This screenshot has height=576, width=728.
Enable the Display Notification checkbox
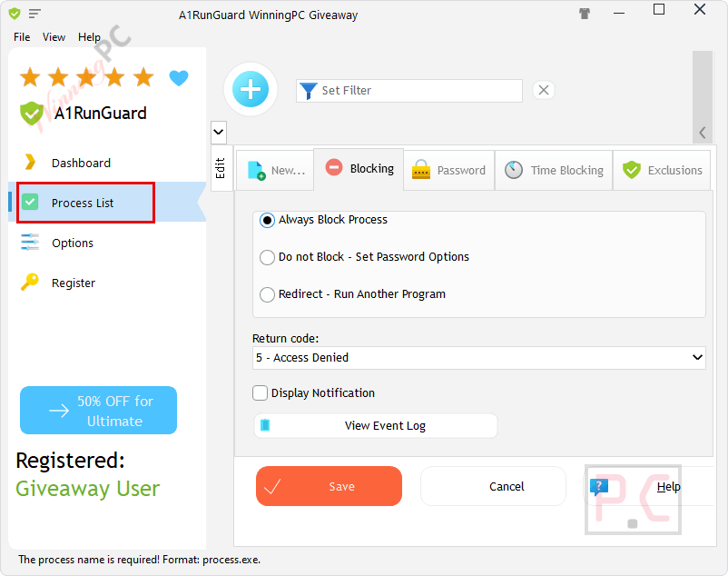coord(260,393)
